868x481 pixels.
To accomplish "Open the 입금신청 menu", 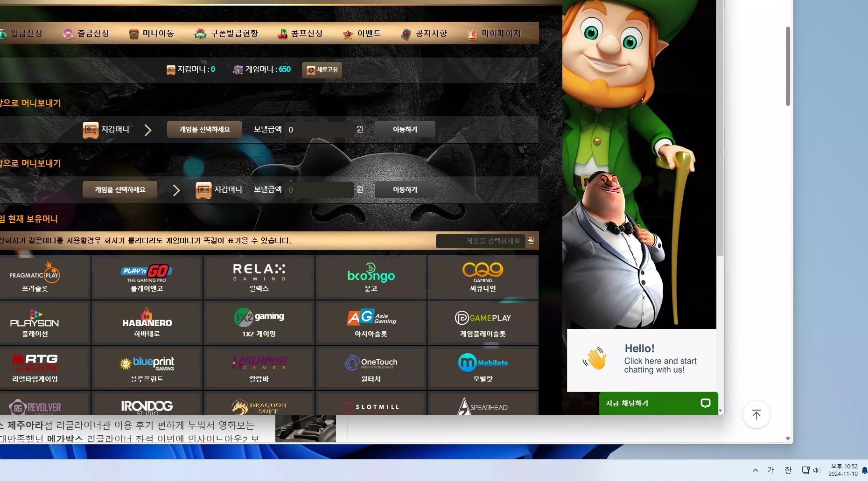I will 21,34.
